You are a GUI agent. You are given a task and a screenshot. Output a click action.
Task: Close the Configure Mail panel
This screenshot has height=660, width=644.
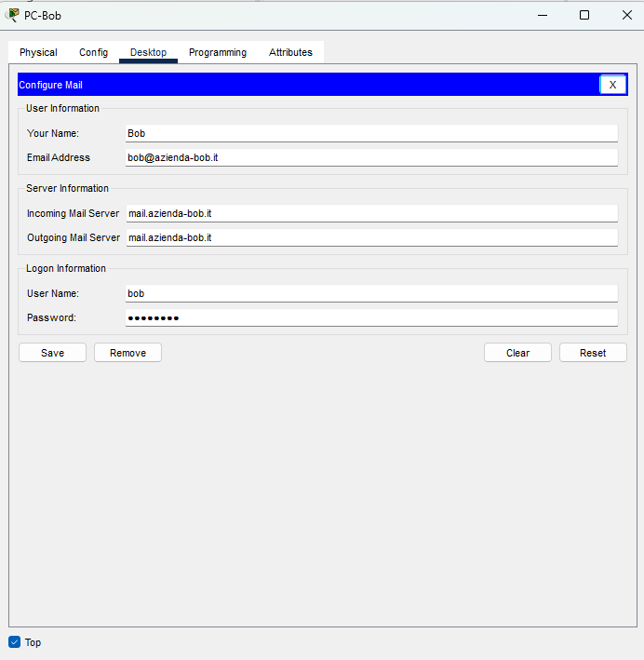612,85
